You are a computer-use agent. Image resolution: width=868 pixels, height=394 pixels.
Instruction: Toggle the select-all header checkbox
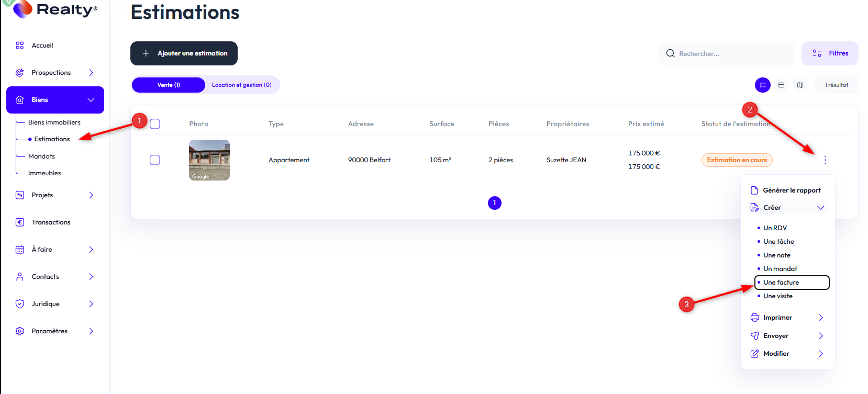coord(155,124)
